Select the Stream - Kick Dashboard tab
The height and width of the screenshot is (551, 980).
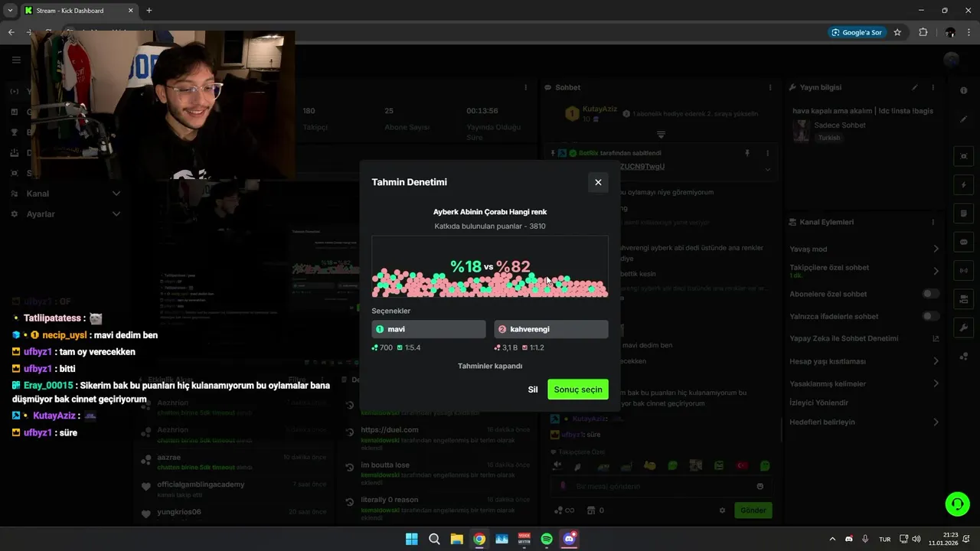[x=77, y=11]
